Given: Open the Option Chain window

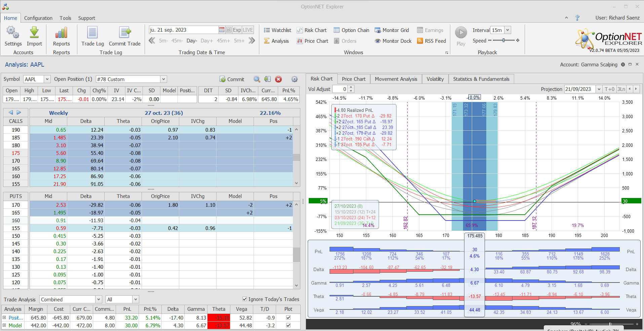Looking at the screenshot, I should [351, 30].
